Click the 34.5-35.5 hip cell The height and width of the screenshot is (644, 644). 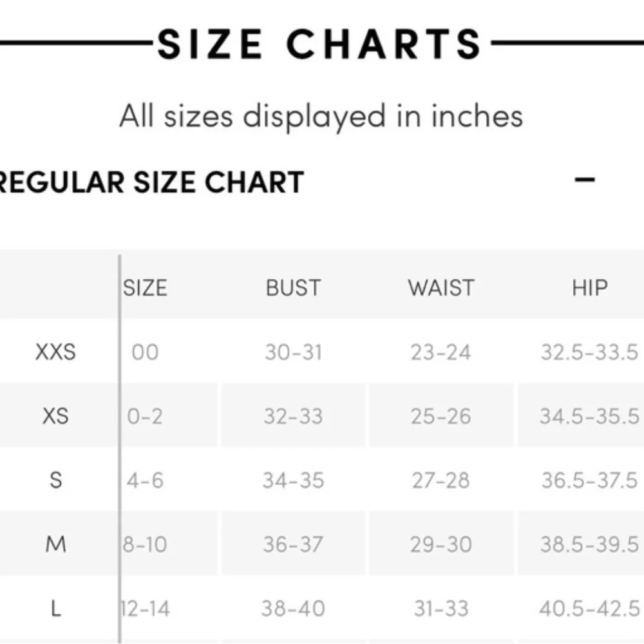589,416
